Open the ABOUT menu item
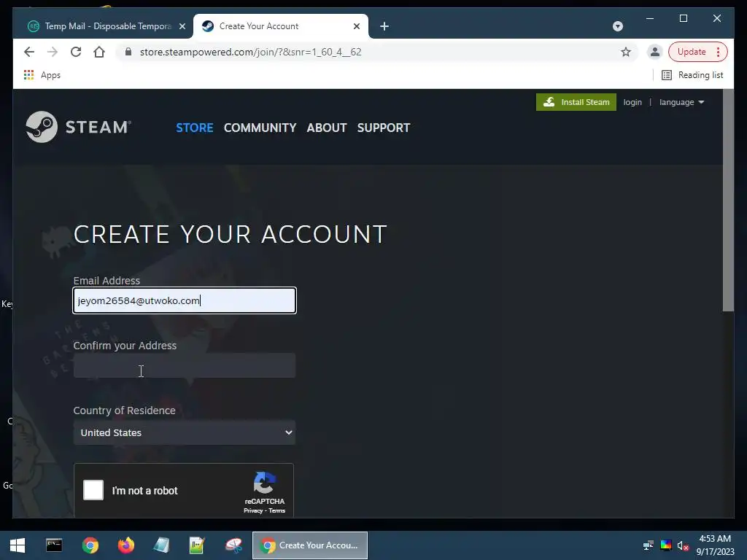Viewport: 747px width, 560px height. pyautogui.click(x=327, y=128)
